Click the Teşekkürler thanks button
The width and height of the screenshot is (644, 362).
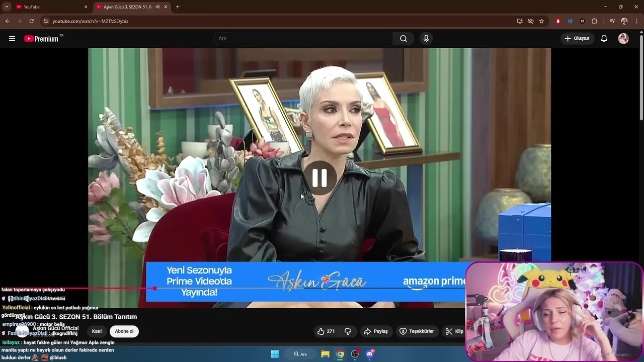pos(417,331)
